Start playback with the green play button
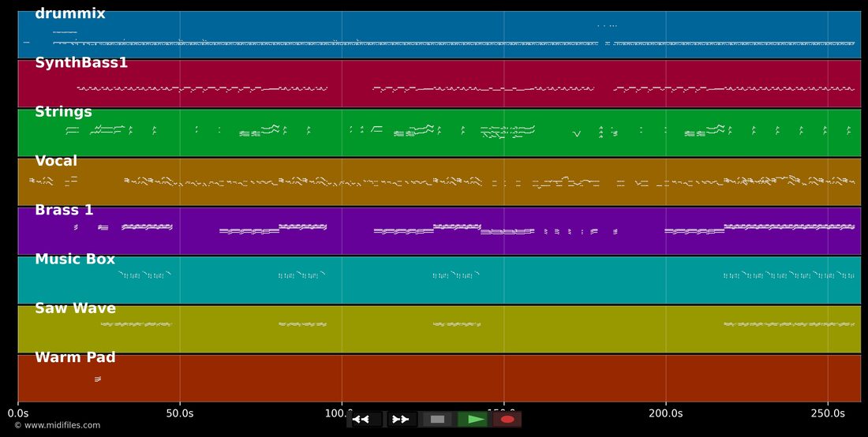 [x=472, y=420]
